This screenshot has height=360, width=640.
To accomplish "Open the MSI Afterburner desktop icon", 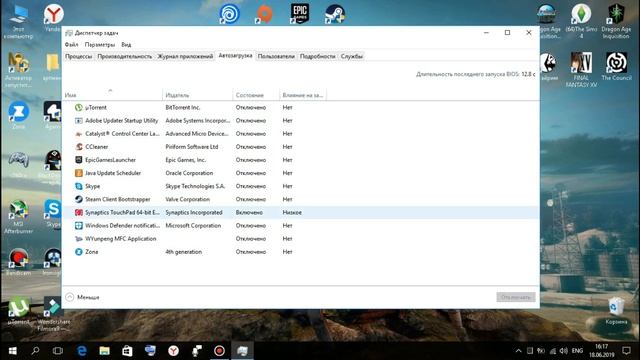I will coord(18,217).
